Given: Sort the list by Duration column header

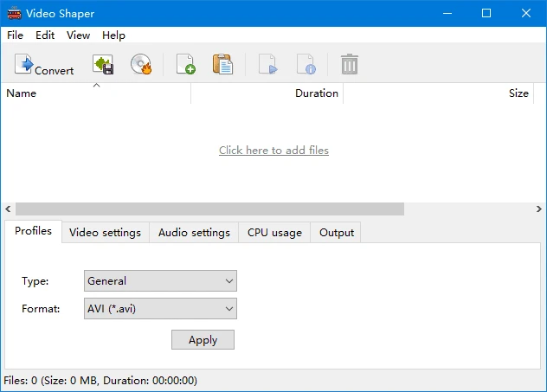Looking at the screenshot, I should tap(316, 93).
